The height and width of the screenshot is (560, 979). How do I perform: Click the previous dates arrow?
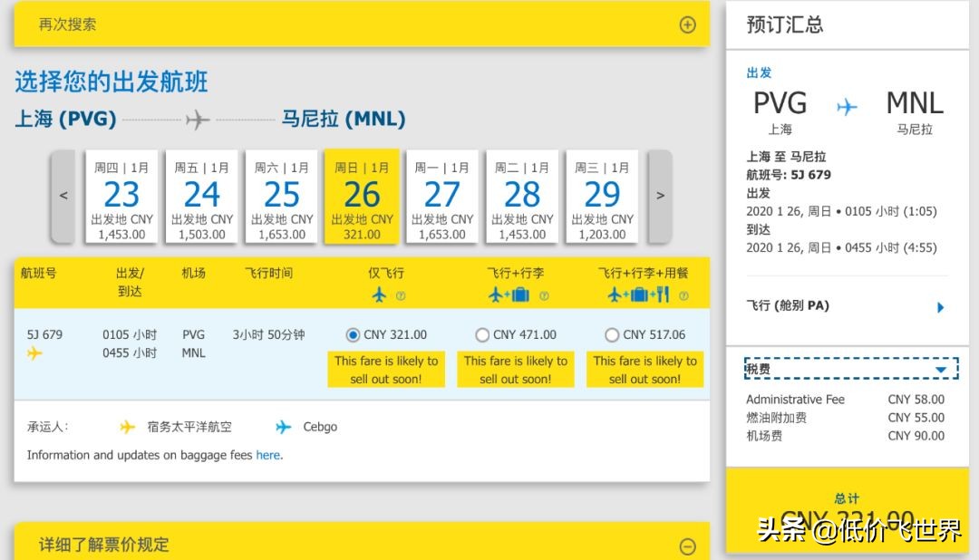63,197
